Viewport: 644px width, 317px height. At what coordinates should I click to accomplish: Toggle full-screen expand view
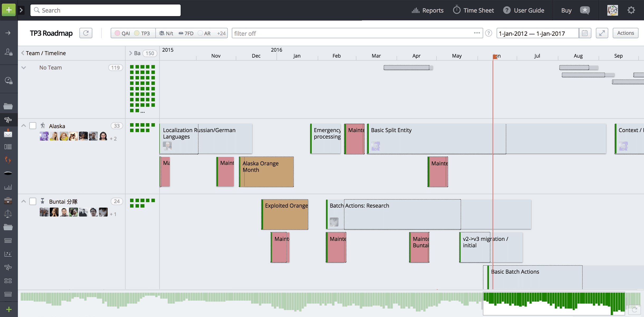[602, 33]
